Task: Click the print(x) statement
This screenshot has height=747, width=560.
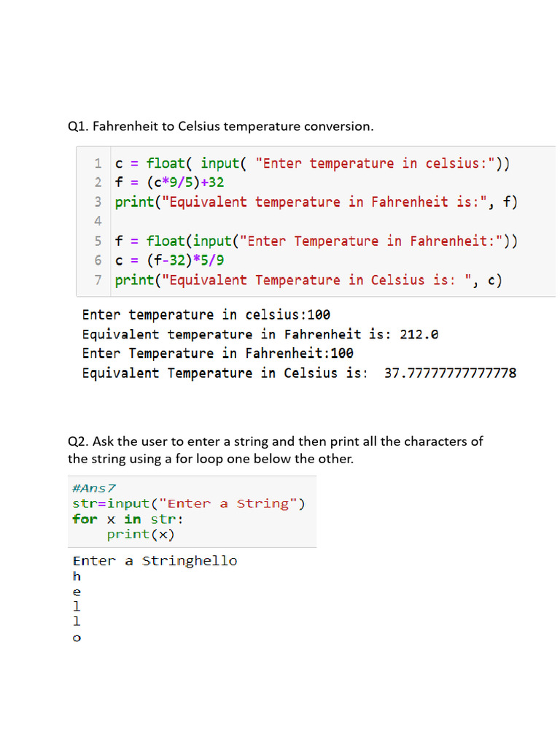Action: (141, 535)
